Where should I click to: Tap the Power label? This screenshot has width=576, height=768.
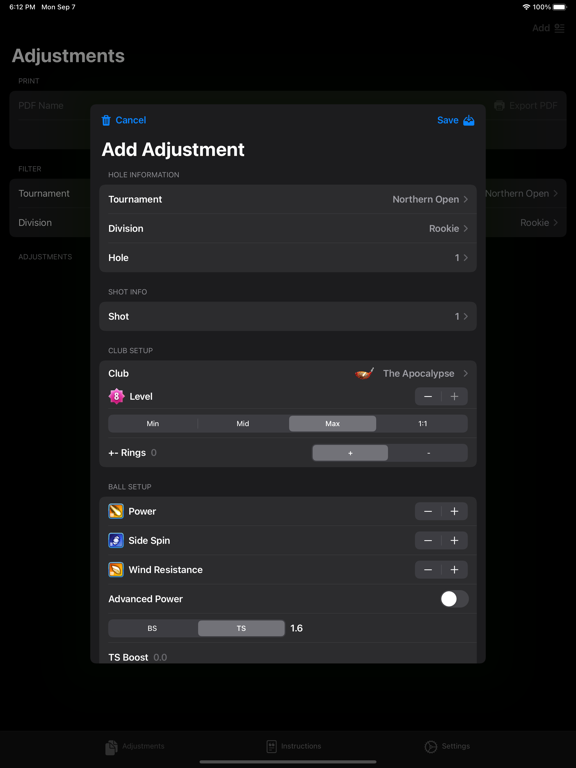(x=142, y=511)
